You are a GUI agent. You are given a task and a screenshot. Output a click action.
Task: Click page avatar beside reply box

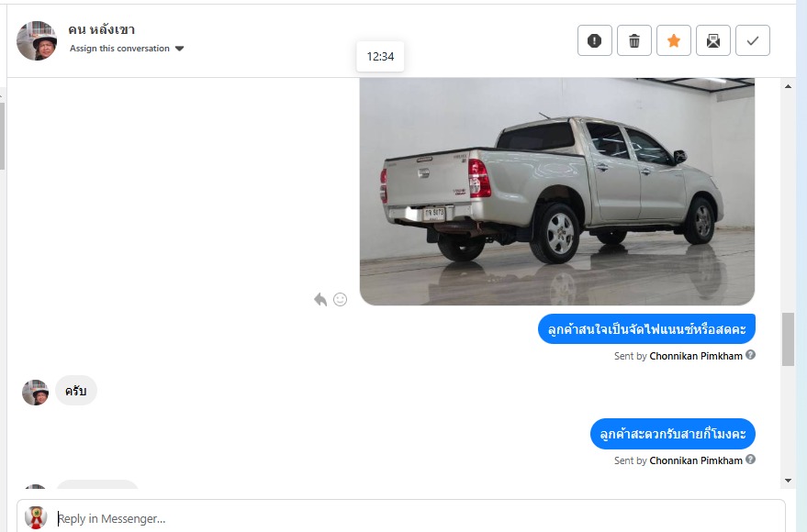36,517
